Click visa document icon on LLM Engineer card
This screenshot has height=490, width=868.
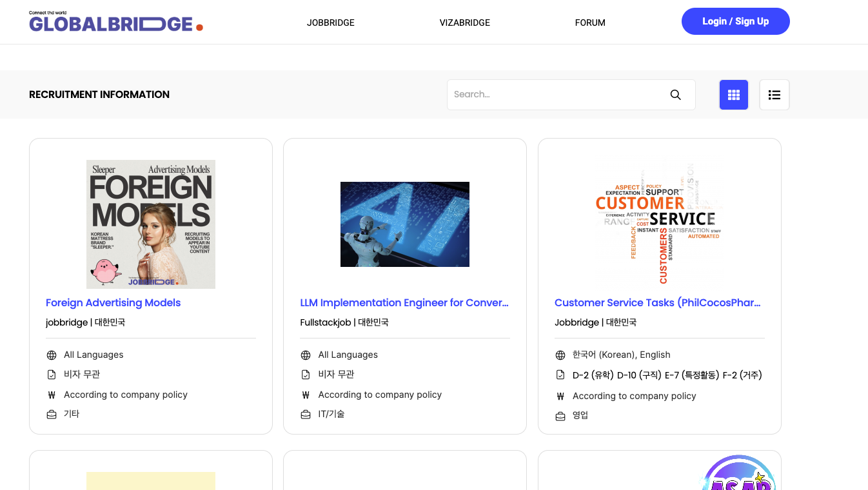(x=306, y=375)
